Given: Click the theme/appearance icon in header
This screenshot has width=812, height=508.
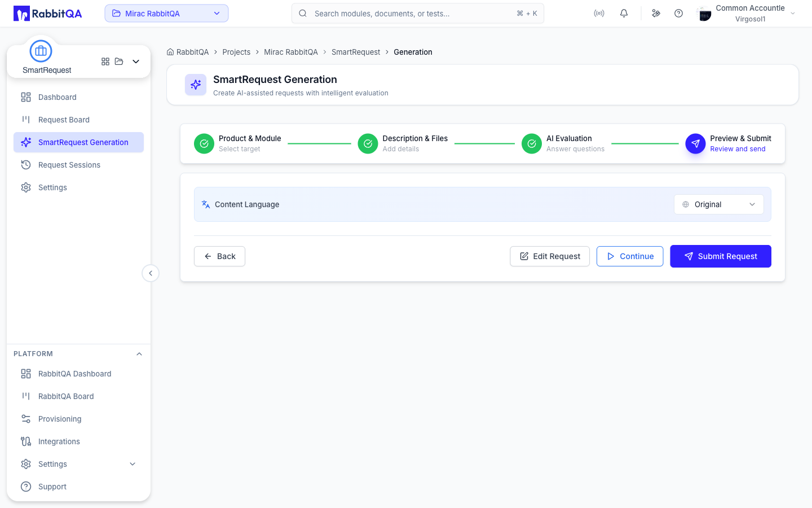Looking at the screenshot, I should point(656,14).
